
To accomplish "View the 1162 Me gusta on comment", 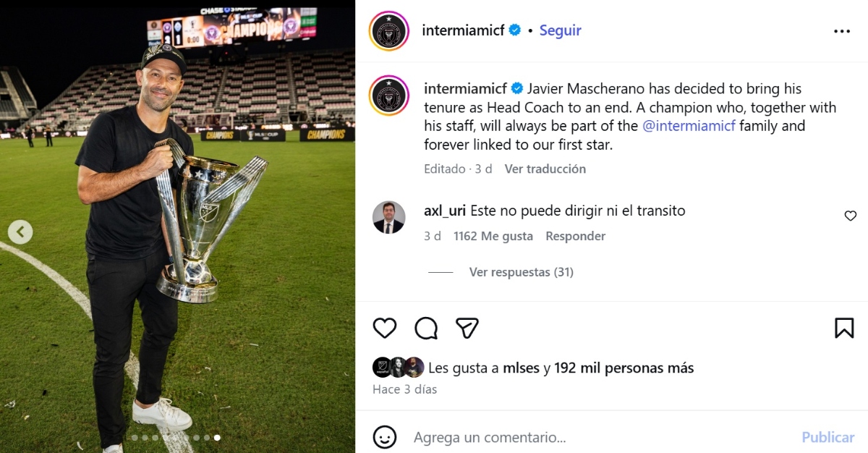I will 493,236.
